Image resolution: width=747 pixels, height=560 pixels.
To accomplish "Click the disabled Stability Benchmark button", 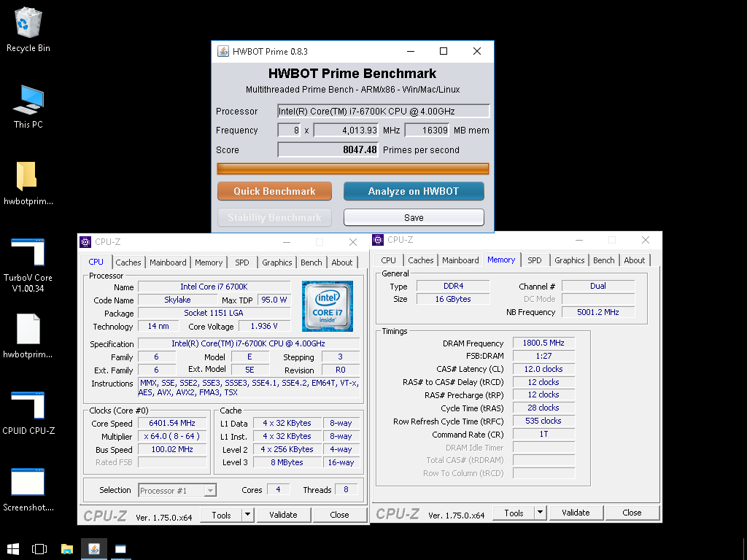I will (274, 217).
